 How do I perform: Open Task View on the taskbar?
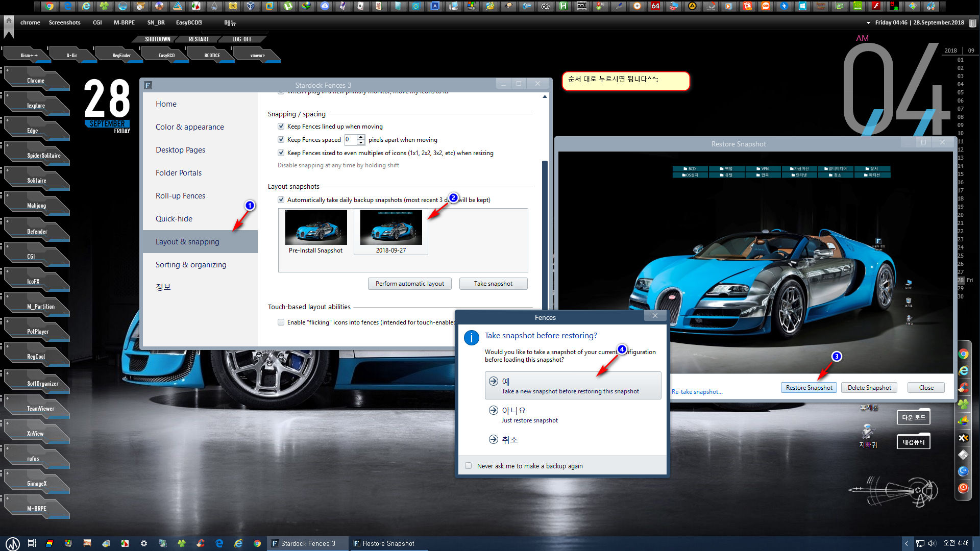32,543
